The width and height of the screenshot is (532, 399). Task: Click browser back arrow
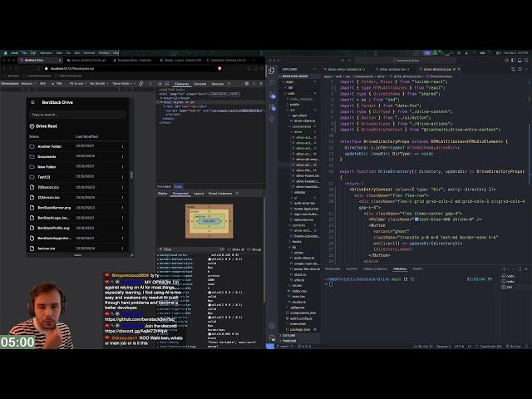pyautogui.click(x=4, y=68)
